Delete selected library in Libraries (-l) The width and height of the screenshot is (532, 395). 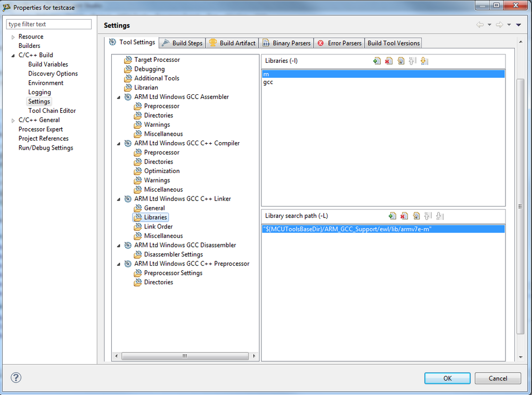point(389,61)
